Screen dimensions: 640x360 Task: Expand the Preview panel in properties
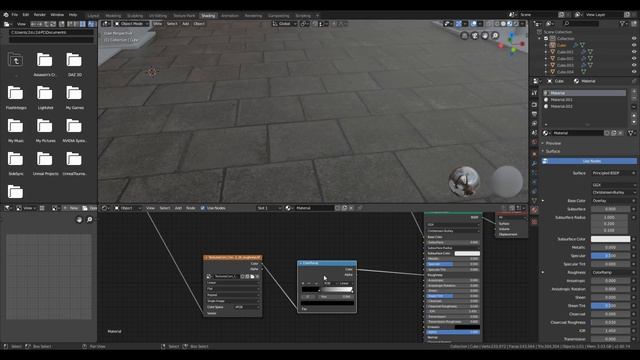pos(553,143)
